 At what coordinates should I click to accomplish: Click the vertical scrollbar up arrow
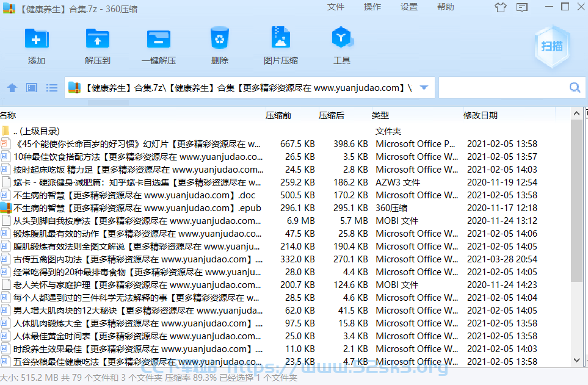click(x=577, y=113)
